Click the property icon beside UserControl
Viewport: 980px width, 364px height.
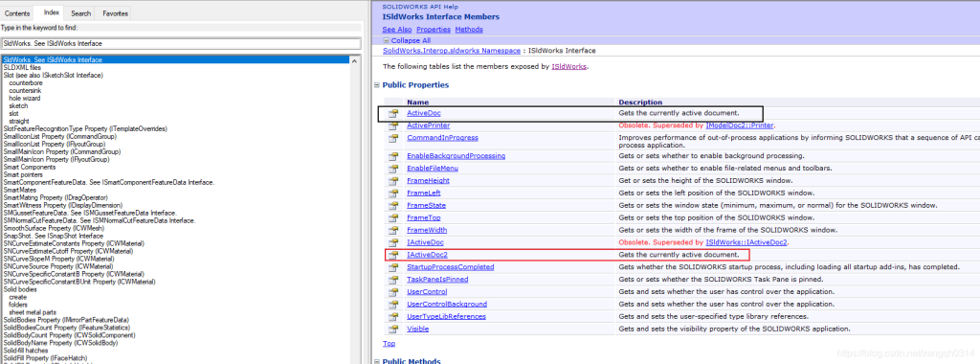coord(393,292)
